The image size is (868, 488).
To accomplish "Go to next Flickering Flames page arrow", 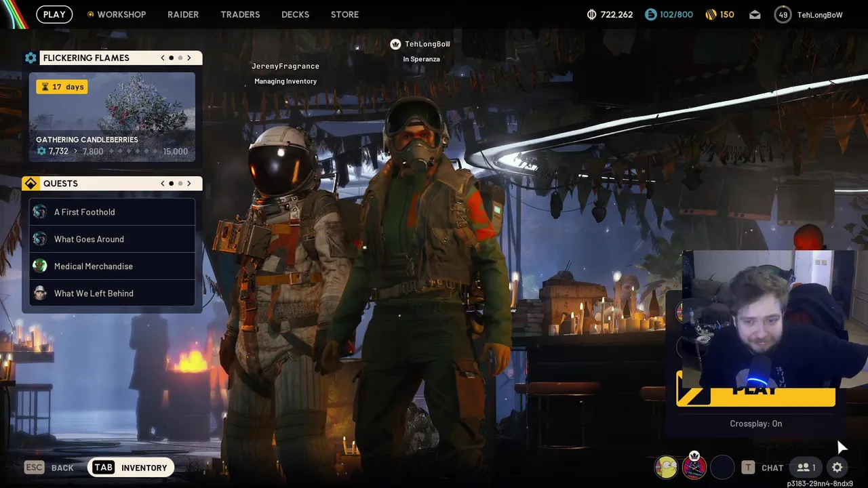I will 189,58.
